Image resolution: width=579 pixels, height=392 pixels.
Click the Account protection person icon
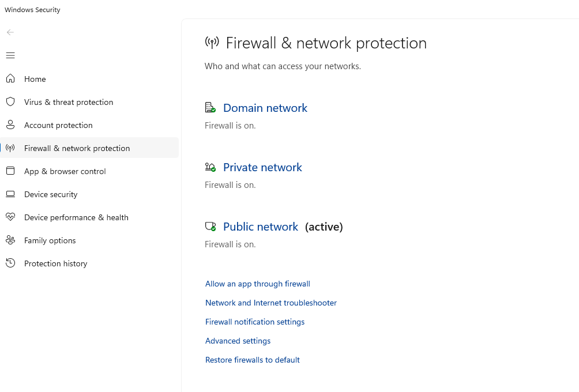[x=10, y=125]
